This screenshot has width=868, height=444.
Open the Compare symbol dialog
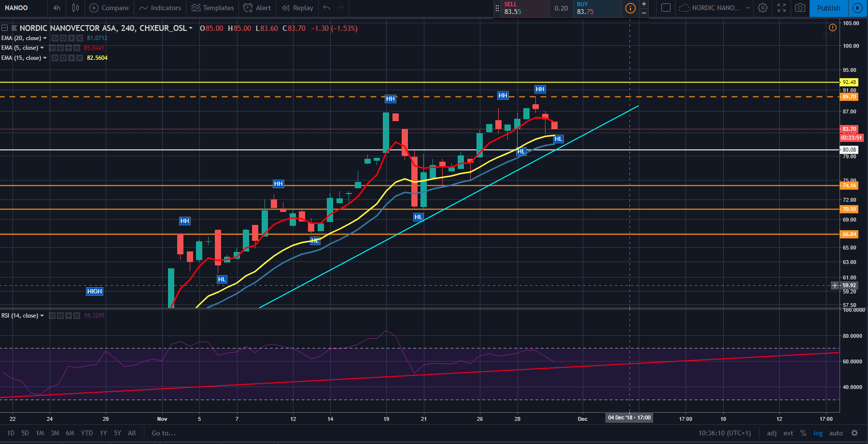pos(109,8)
